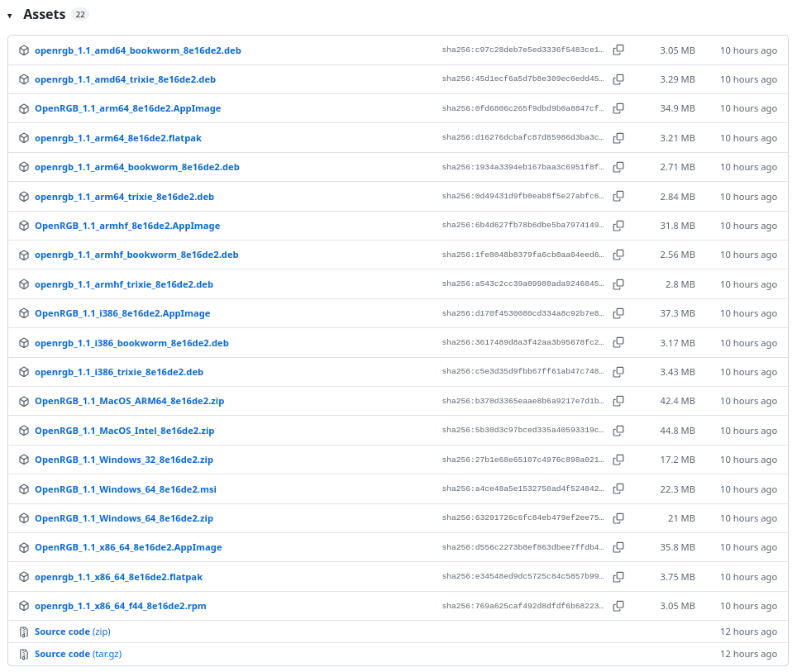The image size is (797, 672).
Task: Copy sha256 for OpenRGB_1.1_arm64 AppImage
Action: pyautogui.click(x=618, y=108)
